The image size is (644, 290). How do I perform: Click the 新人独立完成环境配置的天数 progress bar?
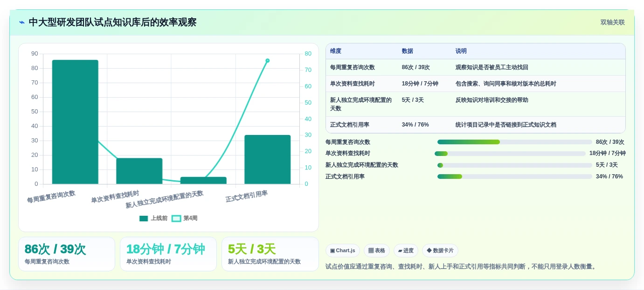point(514,165)
